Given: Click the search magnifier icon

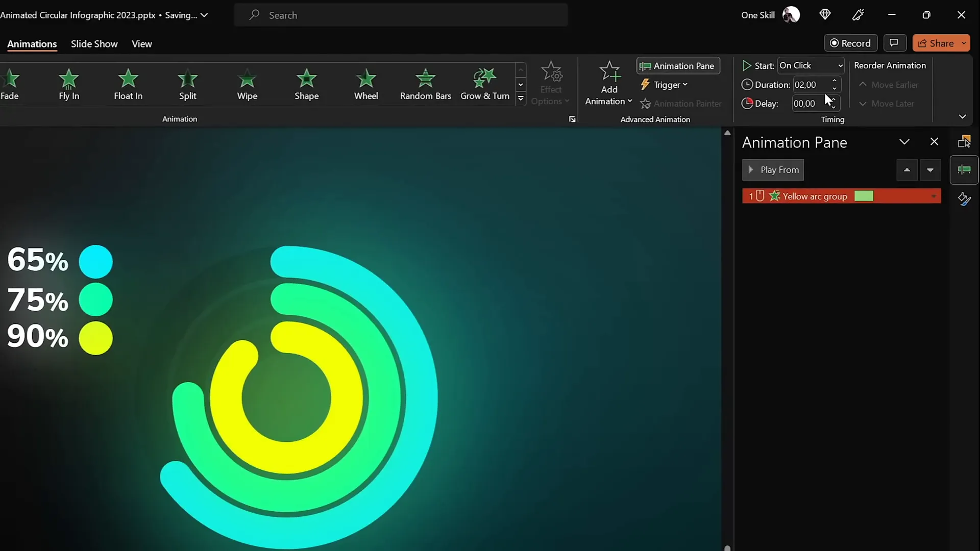Looking at the screenshot, I should point(254,15).
